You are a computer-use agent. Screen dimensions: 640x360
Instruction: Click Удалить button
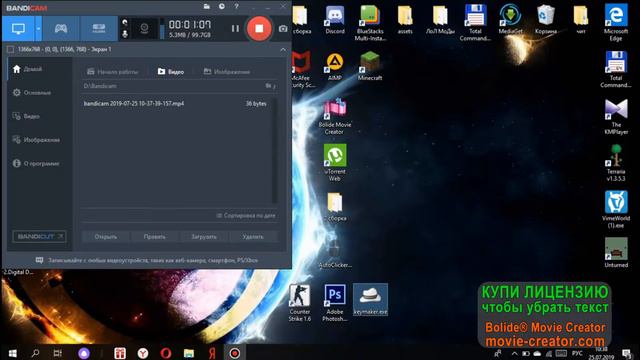coord(253,237)
